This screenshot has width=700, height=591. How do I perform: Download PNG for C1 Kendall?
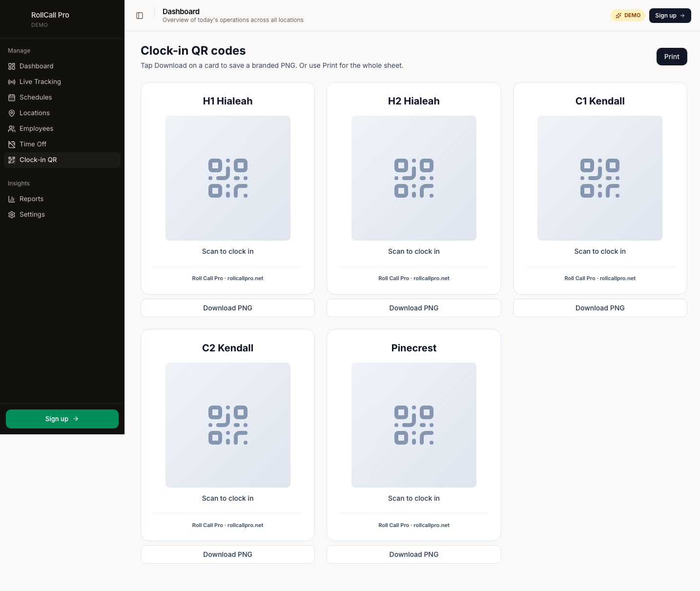[x=600, y=308]
